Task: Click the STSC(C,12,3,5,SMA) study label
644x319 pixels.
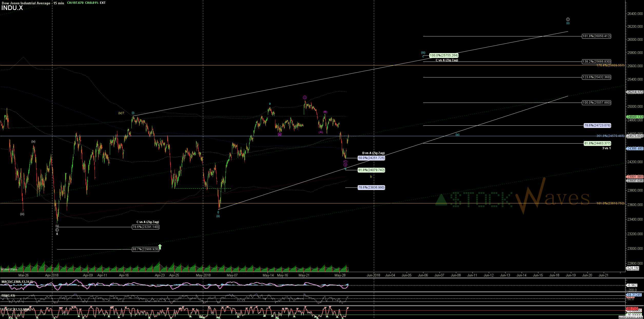Action: pos(16,310)
